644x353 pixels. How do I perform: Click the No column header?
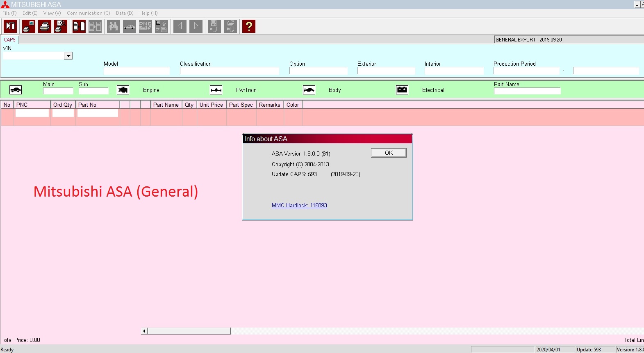point(7,105)
